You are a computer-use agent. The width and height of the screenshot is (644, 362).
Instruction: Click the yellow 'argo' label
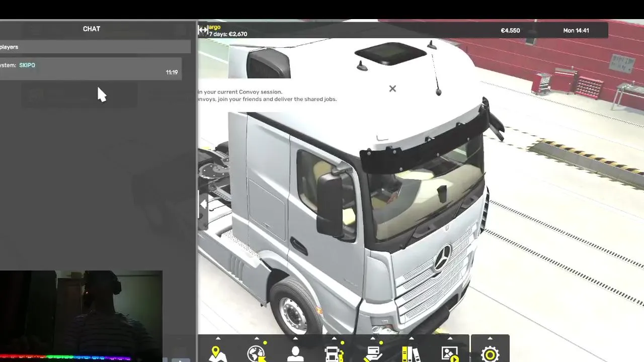pyautogui.click(x=214, y=27)
